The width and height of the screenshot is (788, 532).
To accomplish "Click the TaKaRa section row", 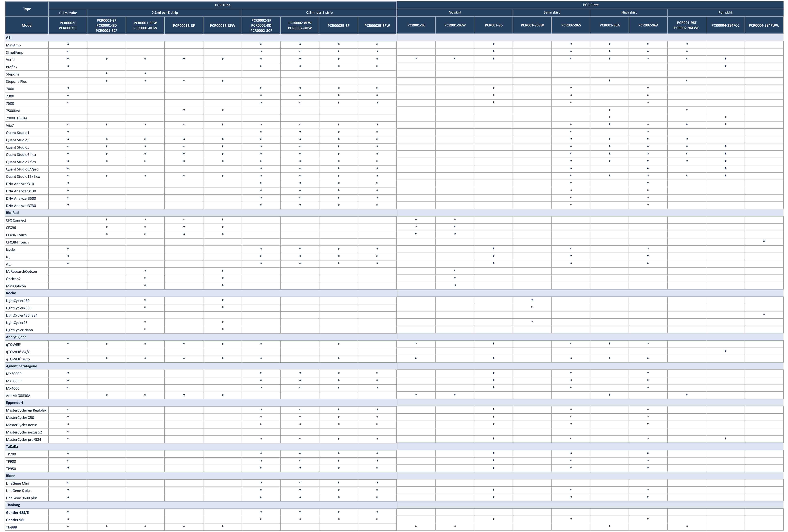I will (394, 446).
